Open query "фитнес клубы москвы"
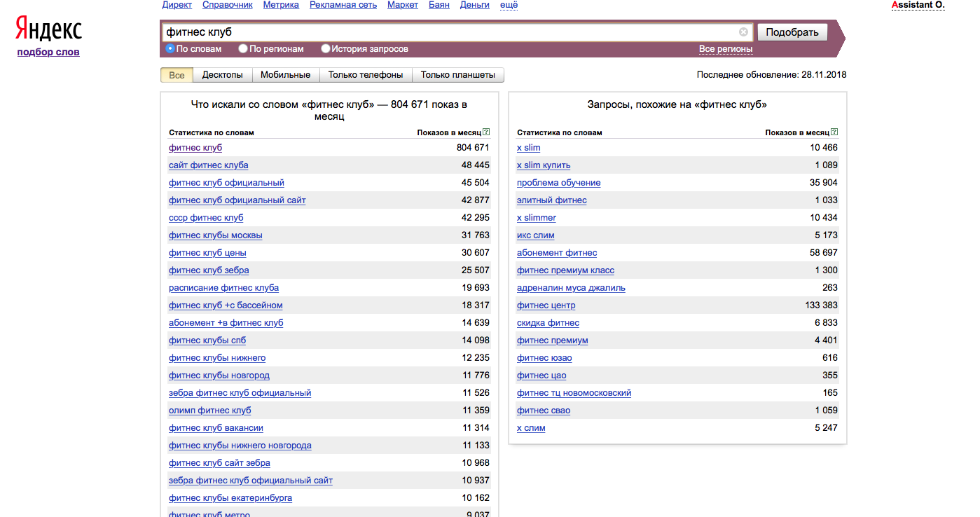Screen dimensions: 980x517 click(x=216, y=235)
